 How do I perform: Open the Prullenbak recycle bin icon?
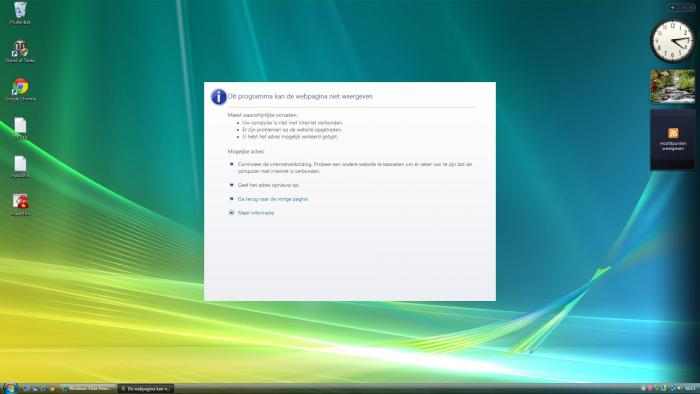click(20, 12)
